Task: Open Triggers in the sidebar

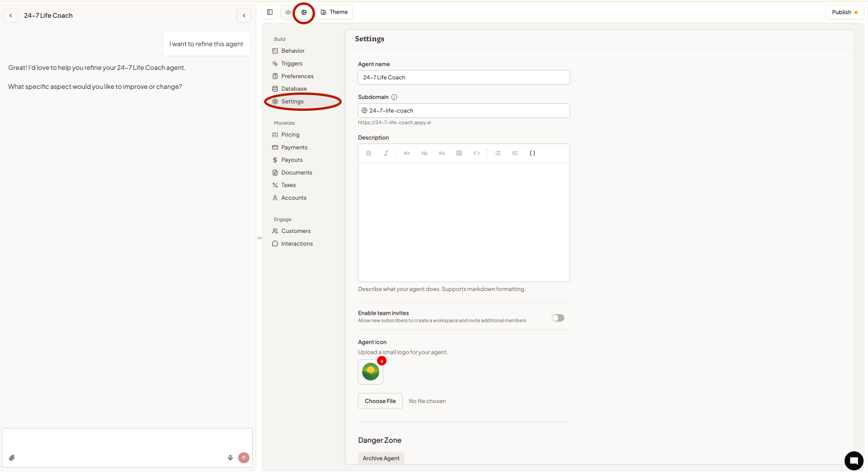Action: (x=291, y=63)
